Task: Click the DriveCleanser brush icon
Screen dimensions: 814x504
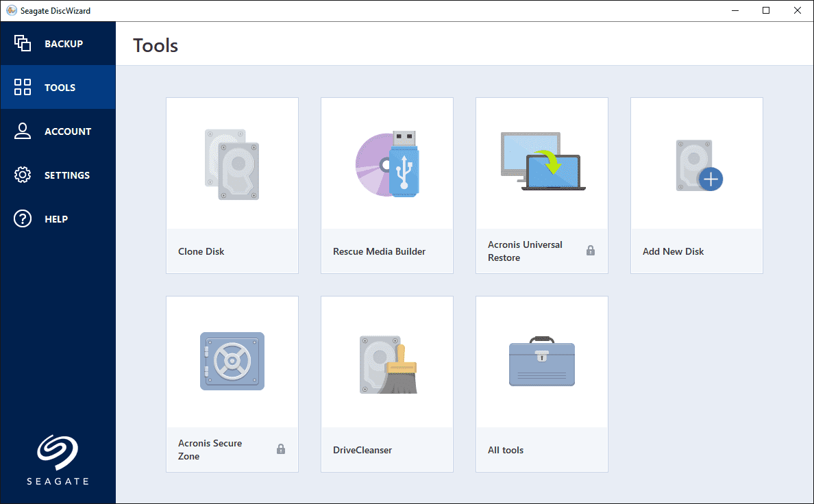Action: point(388,364)
